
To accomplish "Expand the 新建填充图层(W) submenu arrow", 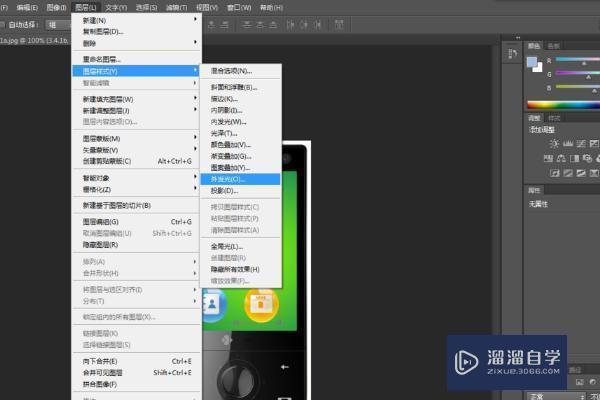I will pyautogui.click(x=195, y=98).
